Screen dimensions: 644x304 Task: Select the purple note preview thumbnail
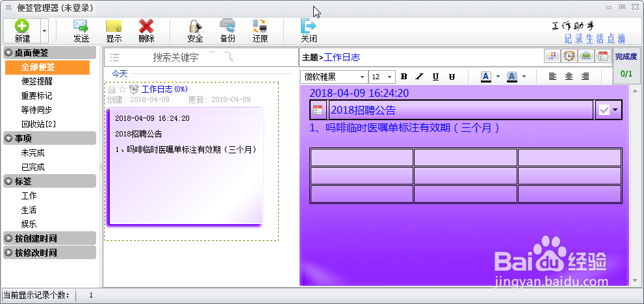point(185,166)
